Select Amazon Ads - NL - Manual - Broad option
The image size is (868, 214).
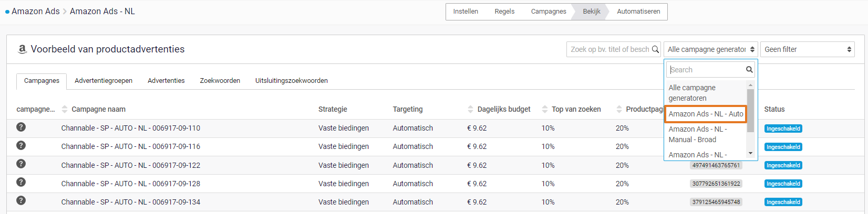[x=706, y=134]
